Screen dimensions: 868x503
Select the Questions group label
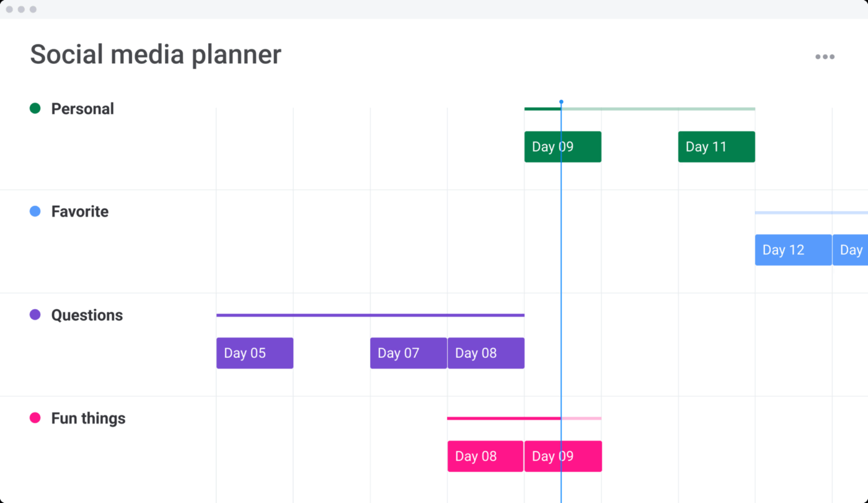point(87,314)
